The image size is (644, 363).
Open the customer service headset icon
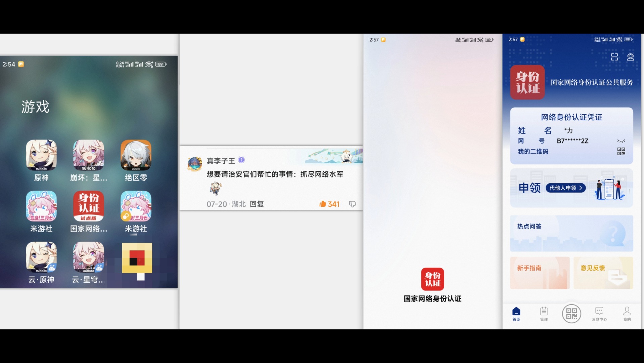click(x=631, y=57)
